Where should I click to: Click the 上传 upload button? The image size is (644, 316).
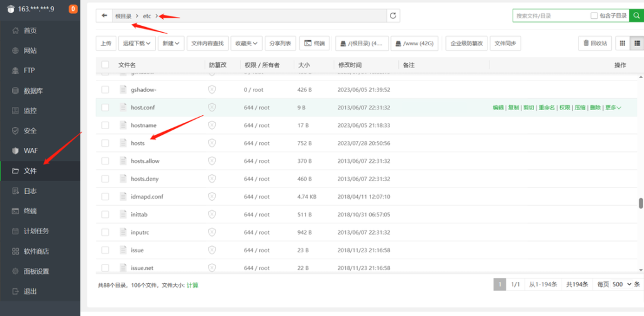[105, 43]
